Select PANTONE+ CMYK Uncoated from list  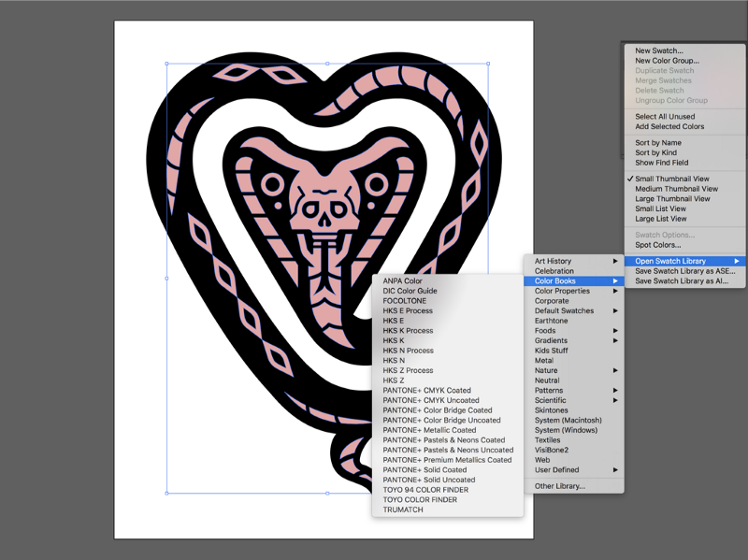[430, 400]
